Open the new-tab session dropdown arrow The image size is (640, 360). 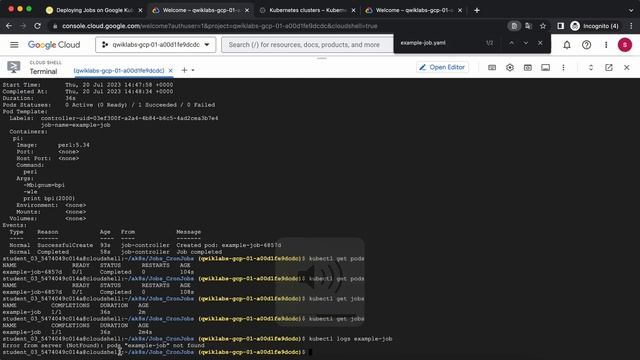(x=193, y=71)
